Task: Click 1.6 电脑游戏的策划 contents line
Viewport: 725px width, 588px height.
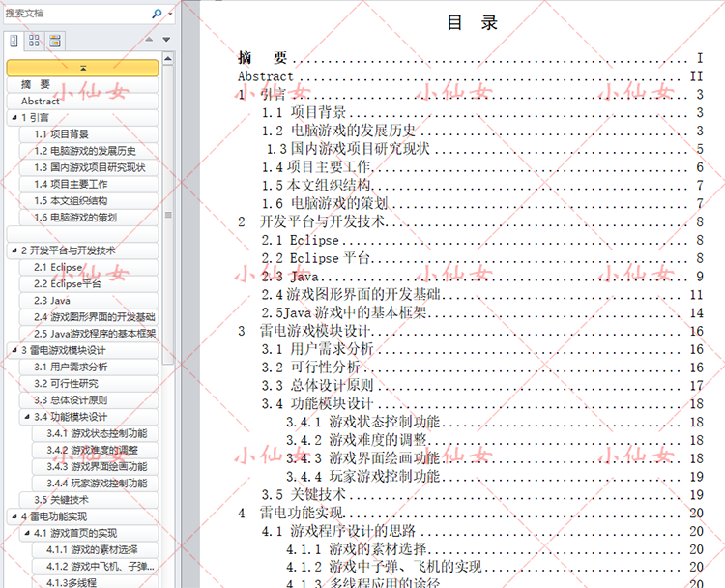Action: (482, 203)
